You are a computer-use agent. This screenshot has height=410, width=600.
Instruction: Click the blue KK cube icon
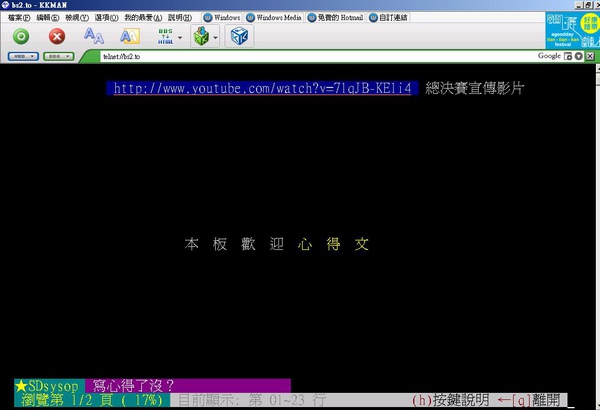239,36
